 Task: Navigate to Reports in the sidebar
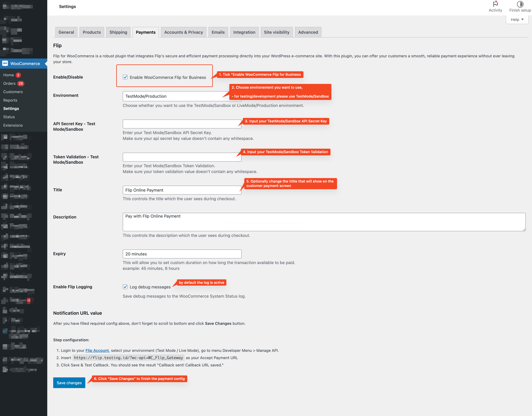coord(10,100)
